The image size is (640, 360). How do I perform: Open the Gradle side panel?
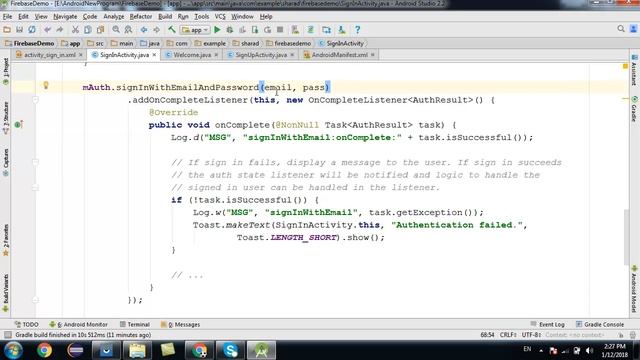click(634, 109)
